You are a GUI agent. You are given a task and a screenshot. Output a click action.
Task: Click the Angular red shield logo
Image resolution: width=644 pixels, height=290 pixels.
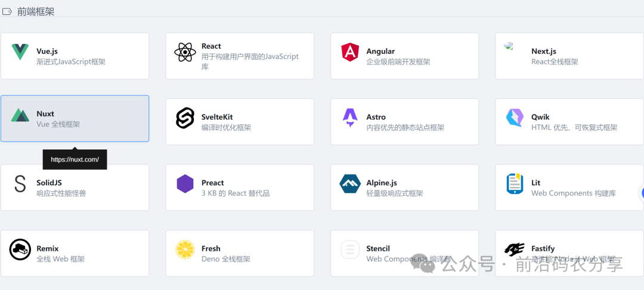[x=350, y=52]
